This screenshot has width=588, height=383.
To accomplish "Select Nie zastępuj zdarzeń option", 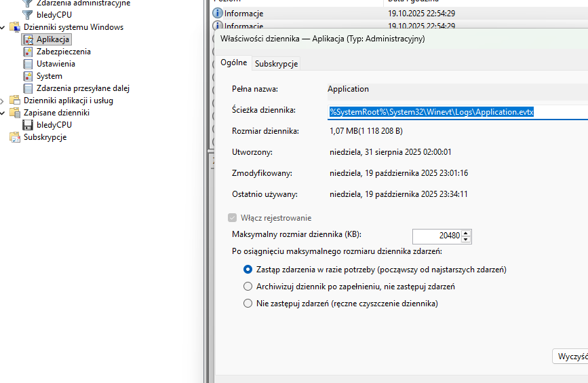I will [248, 304].
